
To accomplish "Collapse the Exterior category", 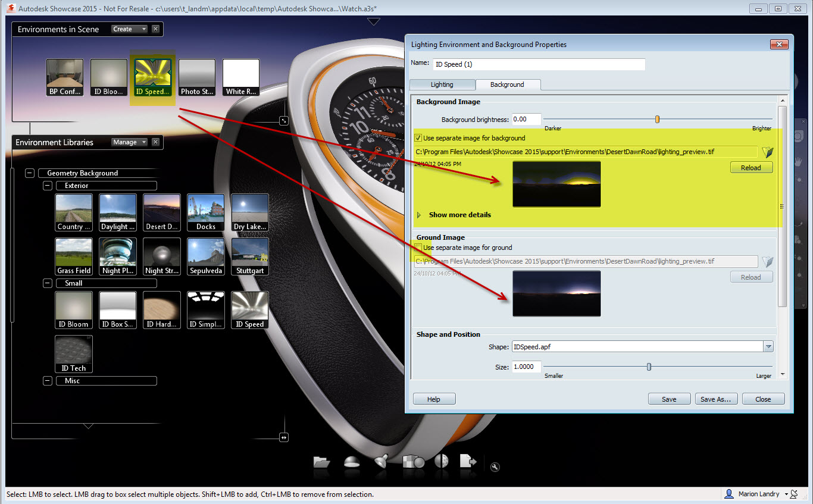I will point(48,186).
